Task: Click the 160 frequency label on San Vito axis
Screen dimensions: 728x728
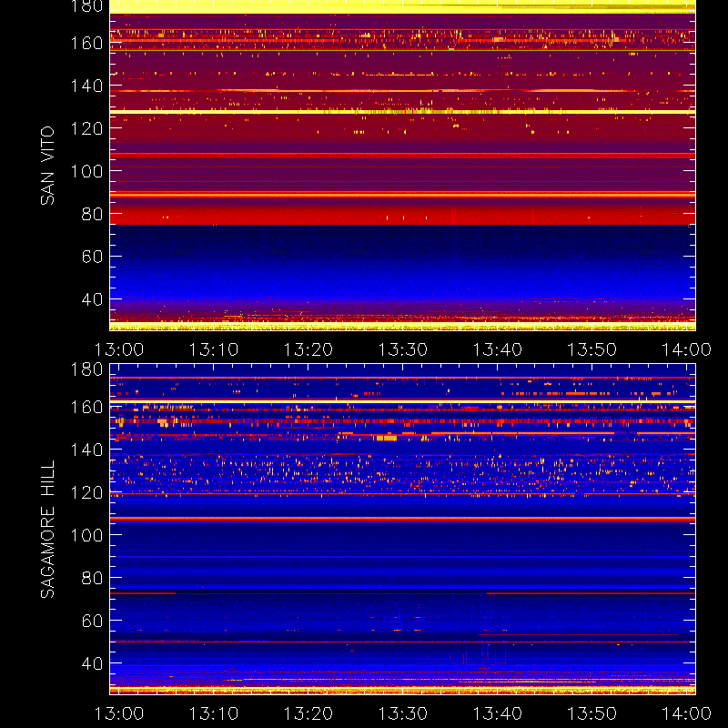Action: 86,43
